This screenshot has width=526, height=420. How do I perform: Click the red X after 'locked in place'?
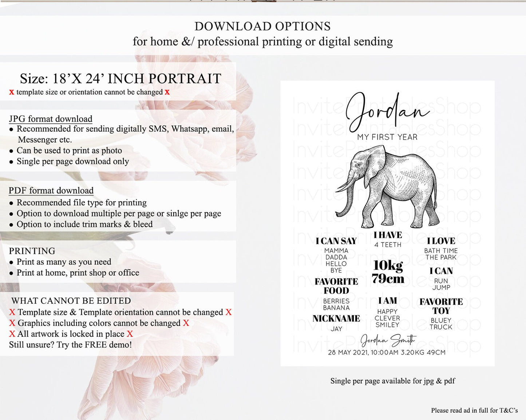(x=130, y=334)
